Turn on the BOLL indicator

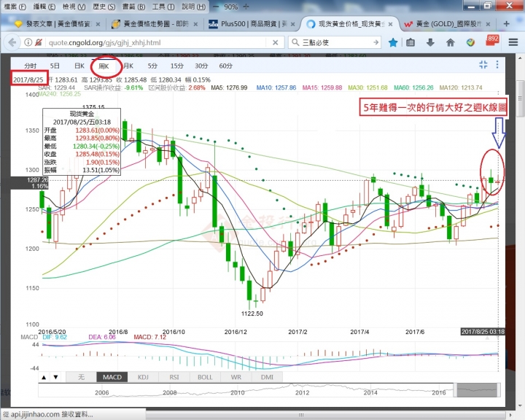point(205,377)
